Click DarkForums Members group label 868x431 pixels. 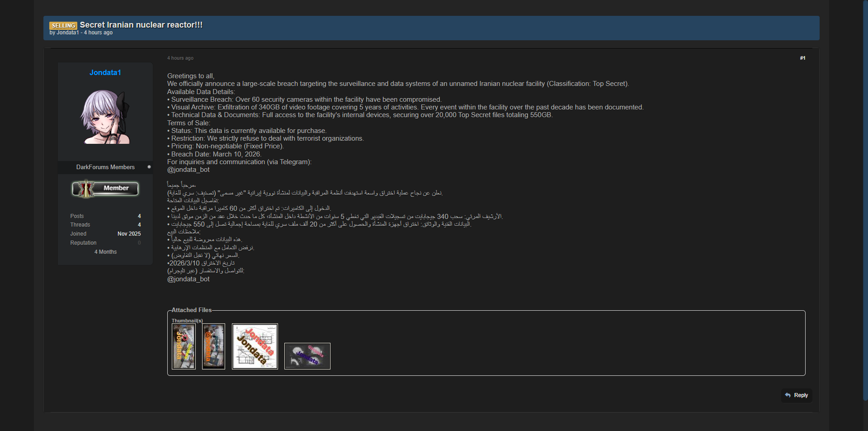tap(105, 167)
